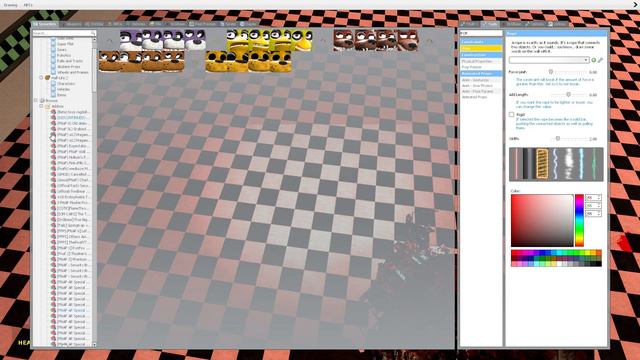640x360 pixels.
Task: Collapse the Animated Props tool category
Action: (x=481, y=73)
